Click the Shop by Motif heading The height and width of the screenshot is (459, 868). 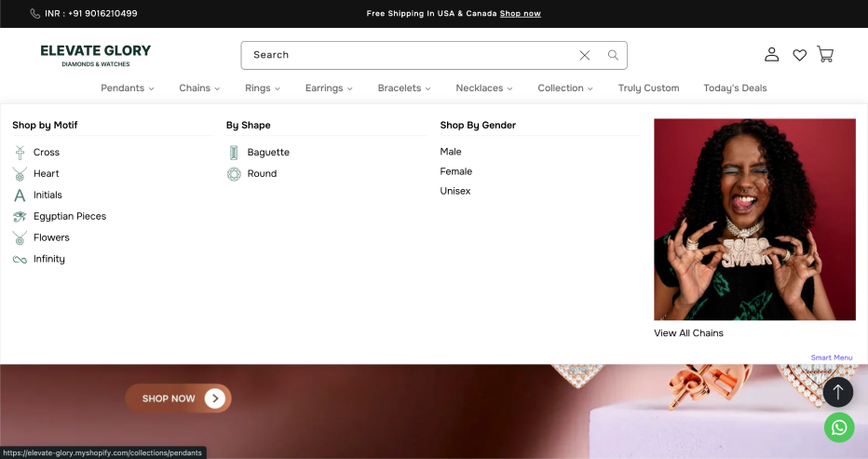click(x=45, y=125)
